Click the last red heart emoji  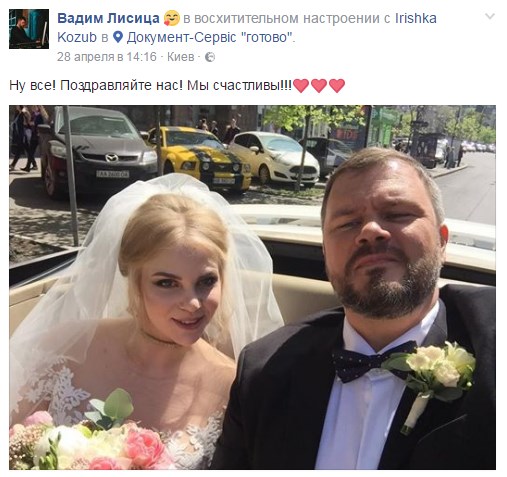click(337, 86)
